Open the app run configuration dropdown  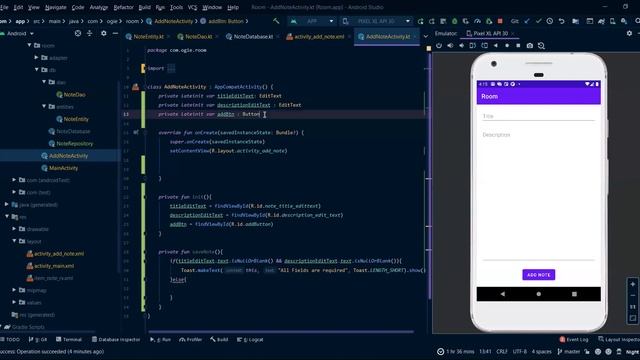coord(312,21)
